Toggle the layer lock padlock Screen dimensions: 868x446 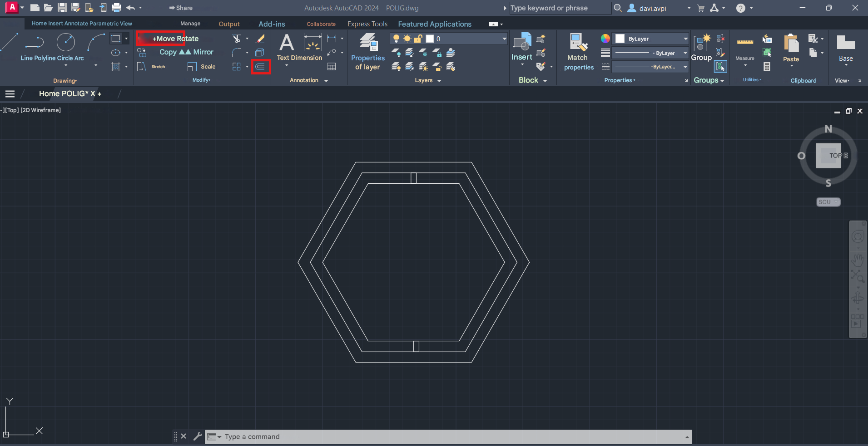[x=418, y=39]
